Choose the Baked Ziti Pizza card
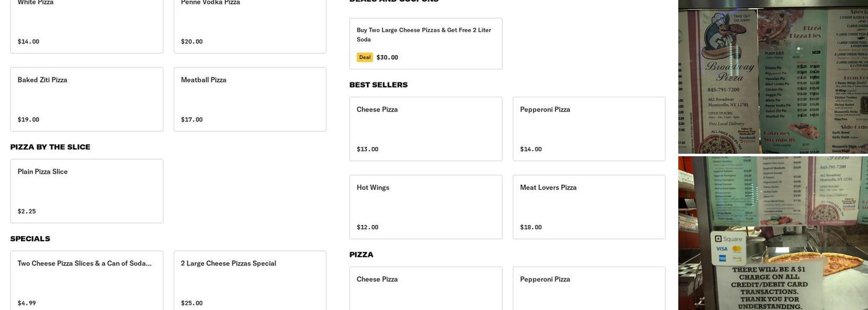The width and height of the screenshot is (868, 310). (87, 99)
